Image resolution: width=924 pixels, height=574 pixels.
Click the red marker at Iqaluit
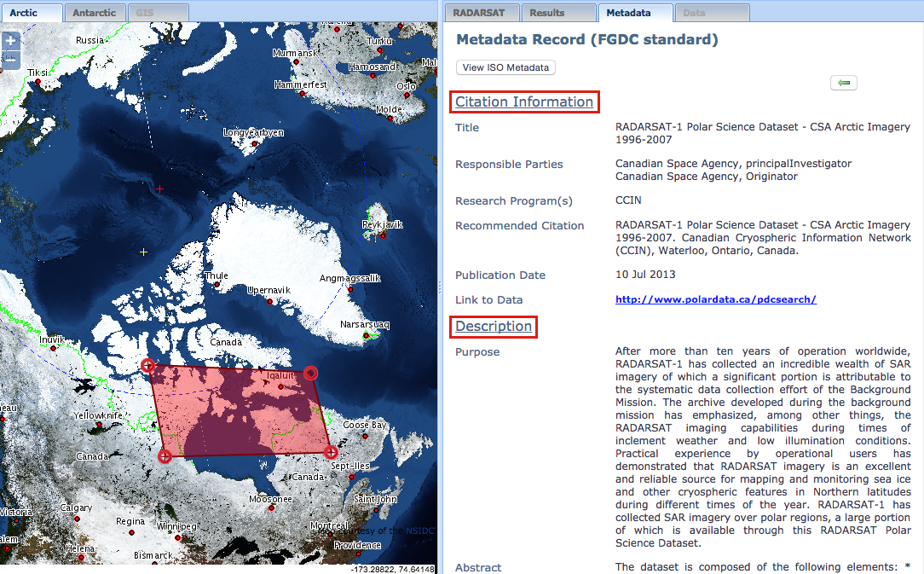[x=281, y=387]
